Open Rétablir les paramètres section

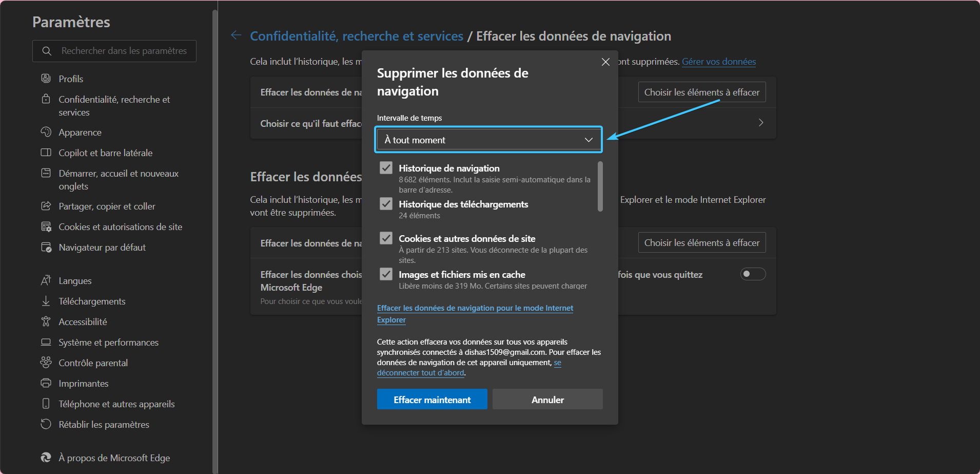tap(104, 424)
